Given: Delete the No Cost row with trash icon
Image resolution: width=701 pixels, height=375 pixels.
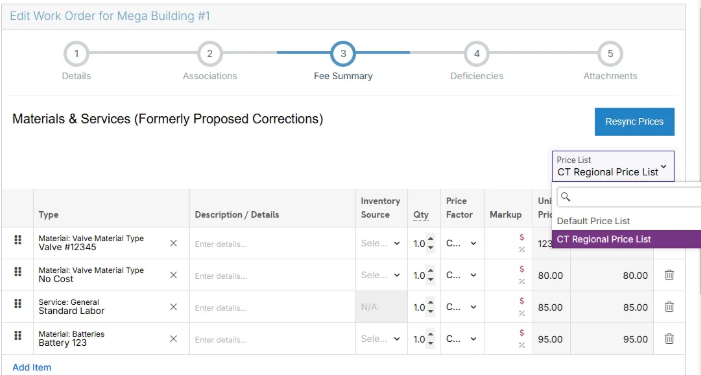Looking at the screenshot, I should [669, 275].
